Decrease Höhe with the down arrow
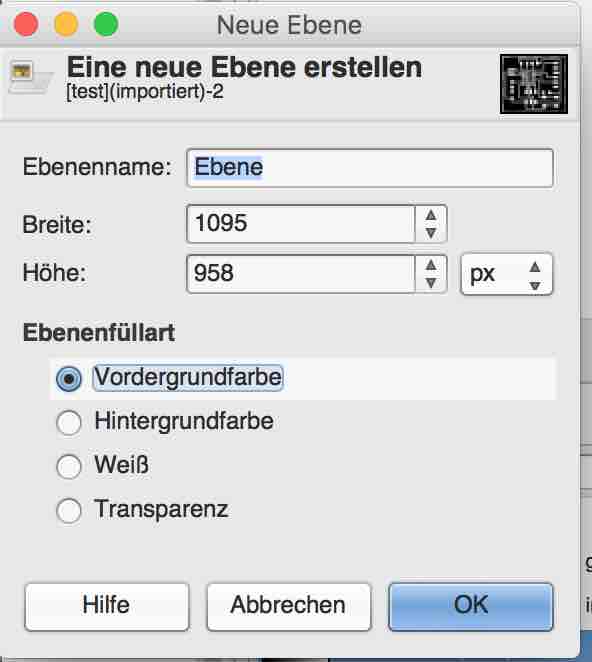The width and height of the screenshot is (592, 662). [431, 283]
